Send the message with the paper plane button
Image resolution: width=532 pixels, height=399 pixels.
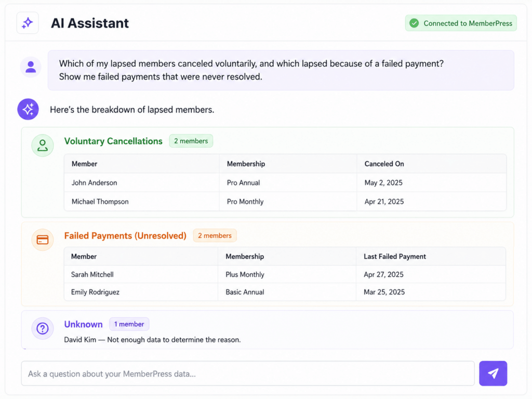pyautogui.click(x=493, y=374)
